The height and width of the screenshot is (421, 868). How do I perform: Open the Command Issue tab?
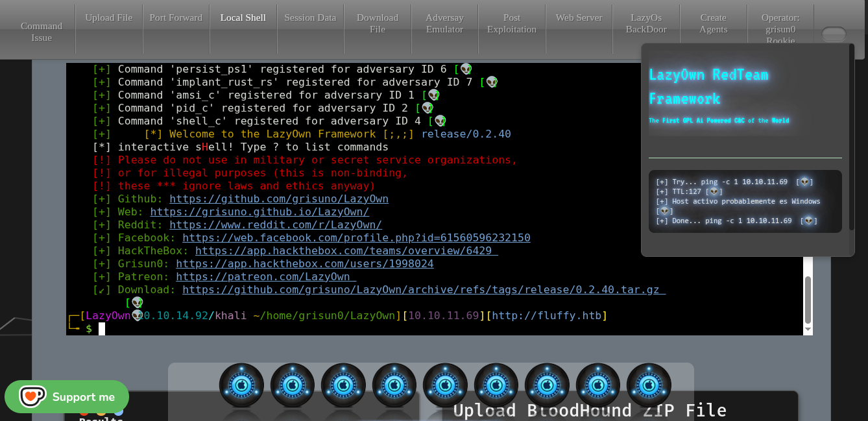point(42,32)
